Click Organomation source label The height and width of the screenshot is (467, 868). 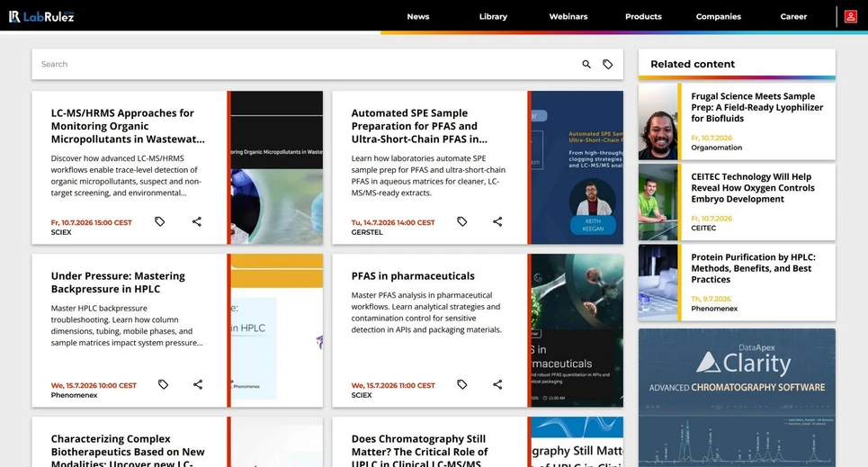point(716,148)
